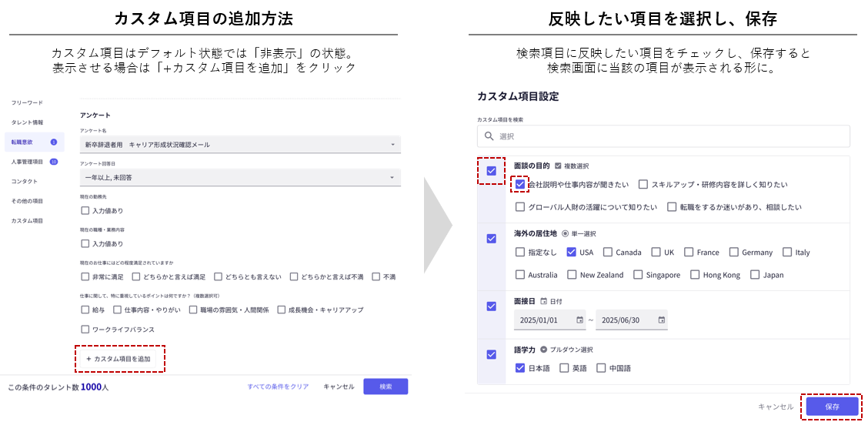
Task: Open calendar icon for 2025/06/30 end date
Action: click(x=661, y=320)
